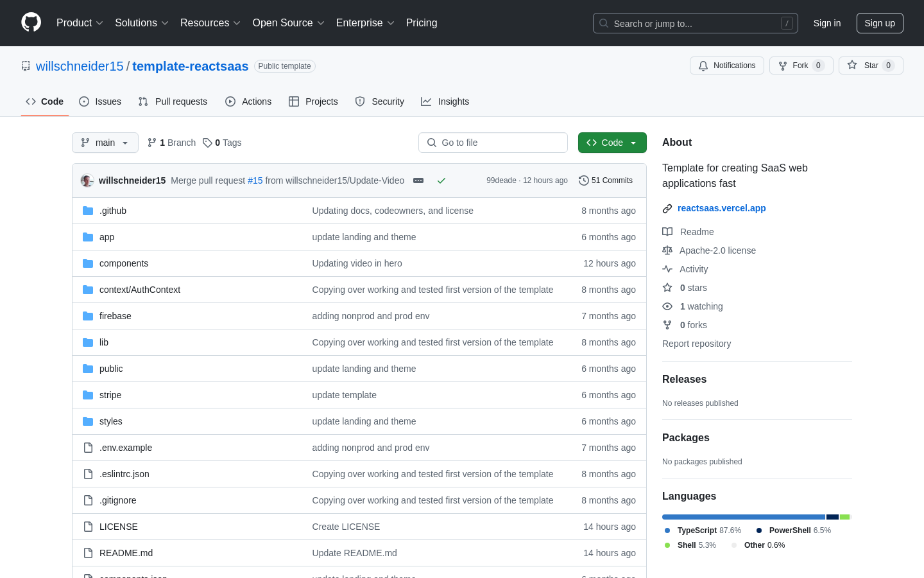
Task: Click Report repository link
Action: pos(696,344)
